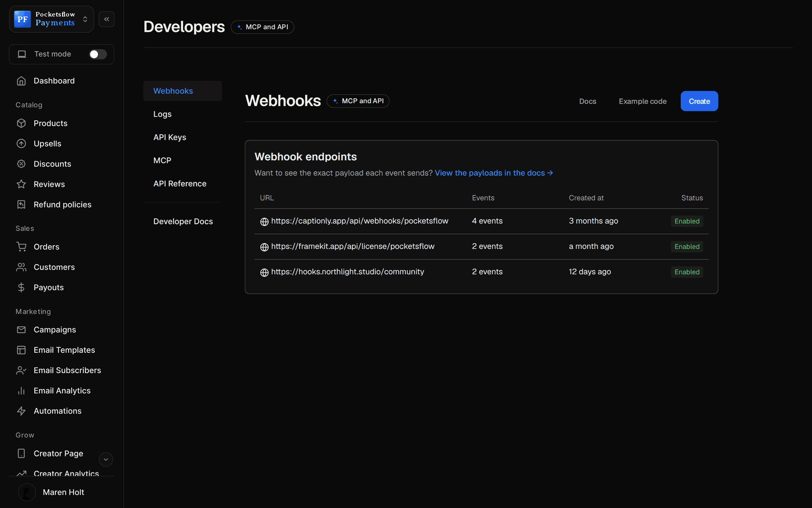Open the store switcher chevrons
The height and width of the screenshot is (508, 812).
point(85,19)
